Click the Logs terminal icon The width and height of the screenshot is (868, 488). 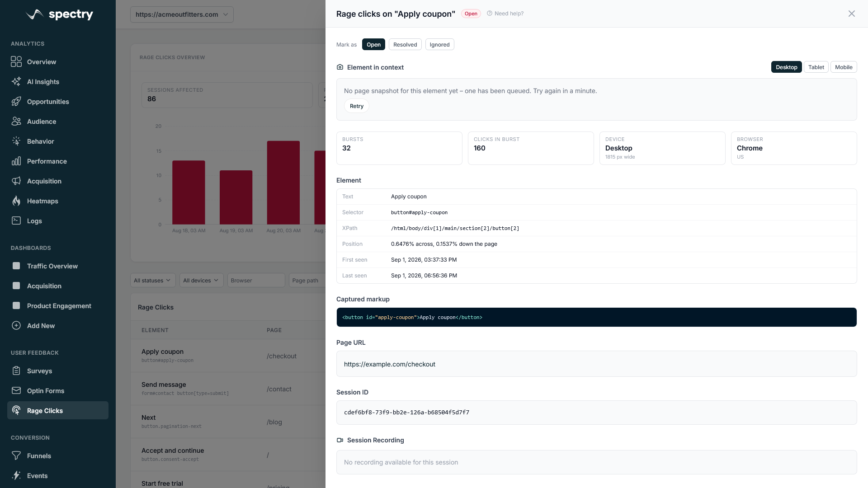16,221
